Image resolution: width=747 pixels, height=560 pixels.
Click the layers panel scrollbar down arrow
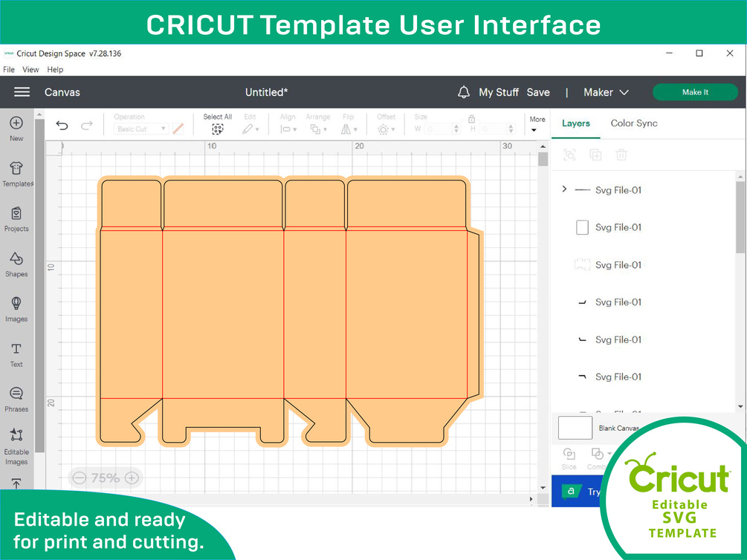740,406
